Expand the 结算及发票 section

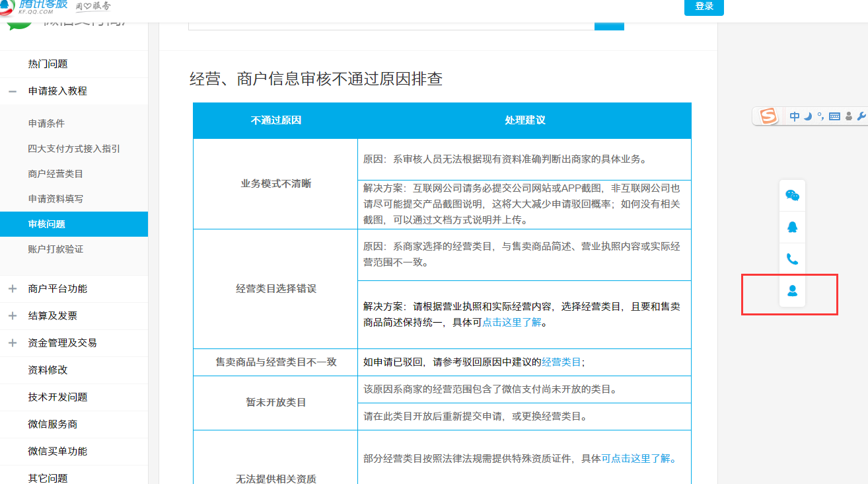pos(13,316)
